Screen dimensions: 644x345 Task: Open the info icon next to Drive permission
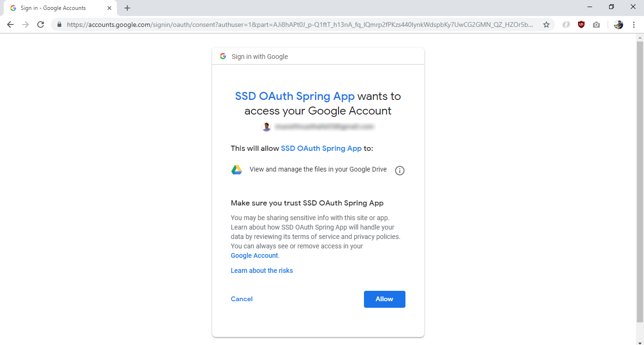[399, 170]
